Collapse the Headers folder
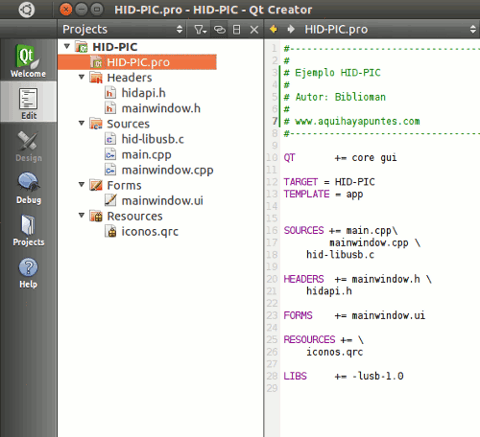The height and width of the screenshot is (437, 480). [x=82, y=77]
